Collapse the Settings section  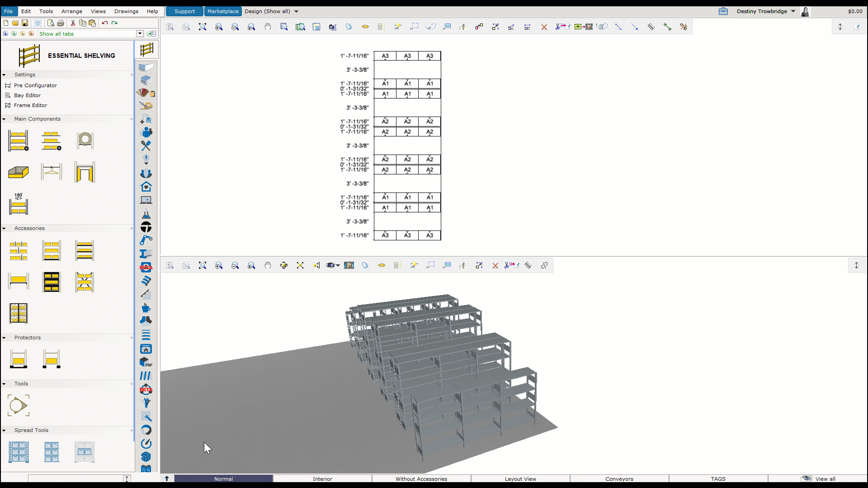4,75
